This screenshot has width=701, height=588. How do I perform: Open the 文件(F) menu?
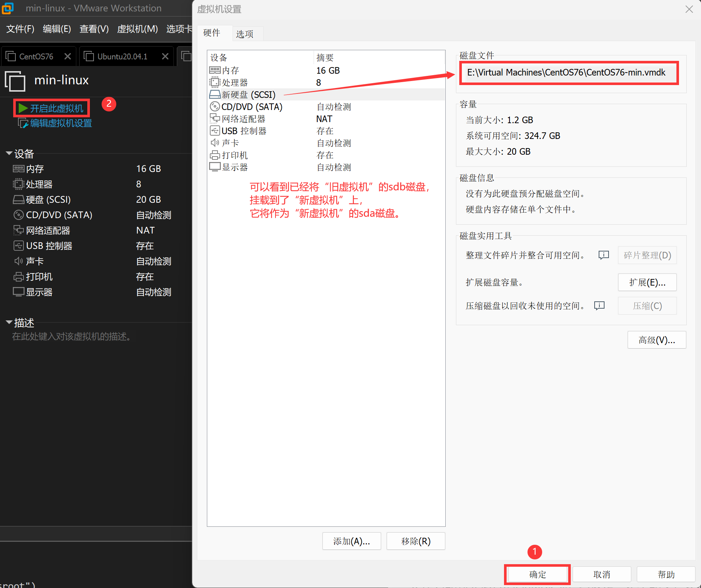(x=20, y=29)
